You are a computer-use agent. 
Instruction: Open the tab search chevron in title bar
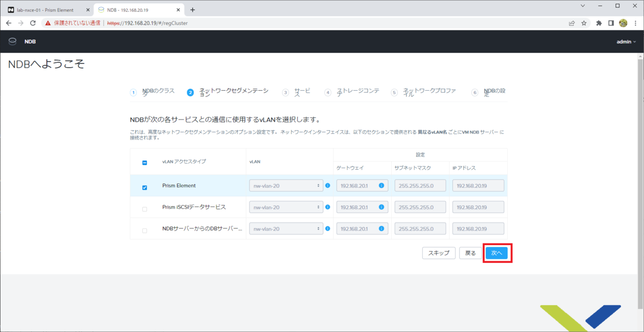(x=583, y=5)
